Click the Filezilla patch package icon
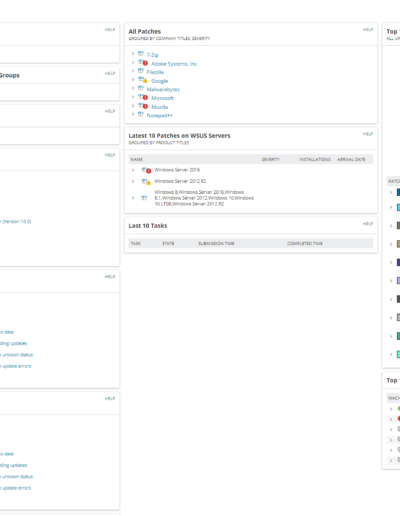This screenshot has width=400, height=516. [x=141, y=71]
